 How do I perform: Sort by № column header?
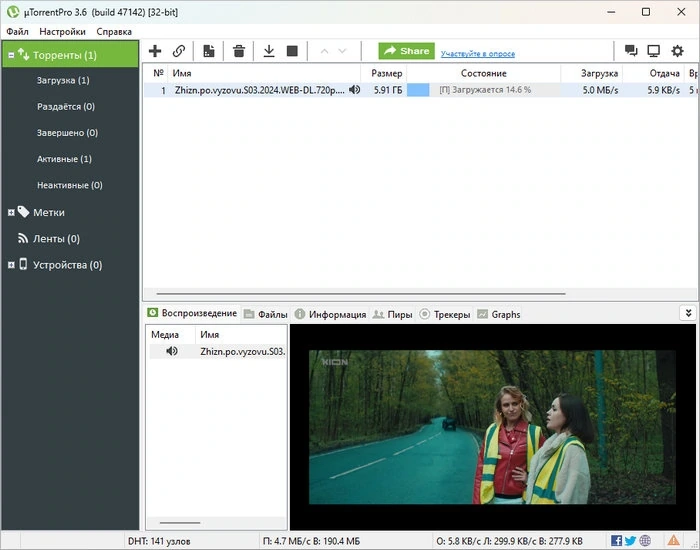(157, 73)
